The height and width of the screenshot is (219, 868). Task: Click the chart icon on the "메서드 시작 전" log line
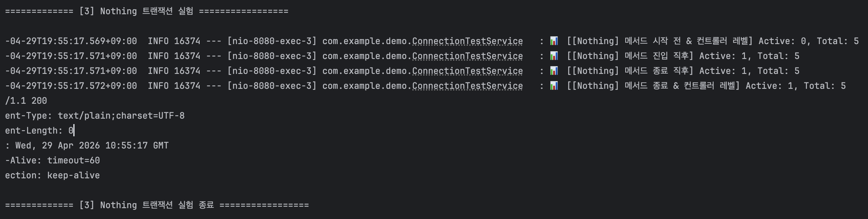(x=554, y=41)
